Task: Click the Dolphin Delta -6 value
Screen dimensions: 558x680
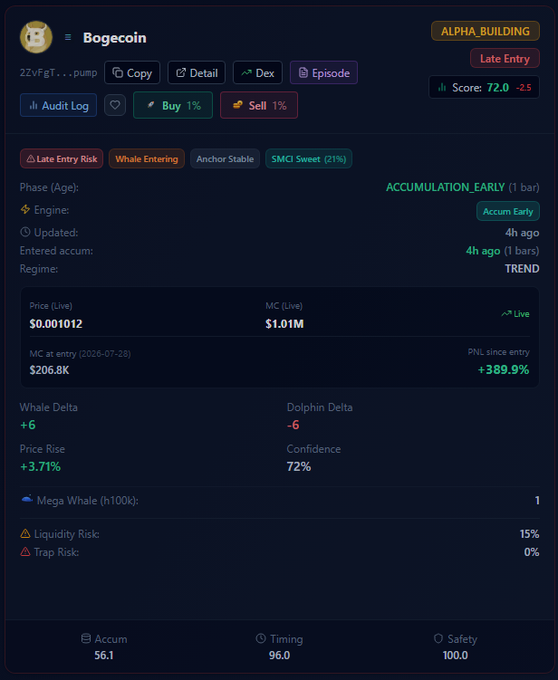Action: tap(293, 425)
